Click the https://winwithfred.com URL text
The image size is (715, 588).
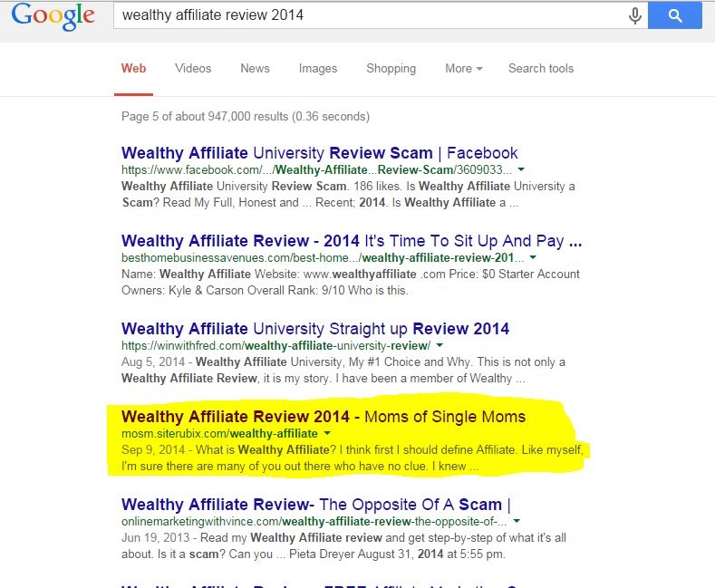coord(275,346)
